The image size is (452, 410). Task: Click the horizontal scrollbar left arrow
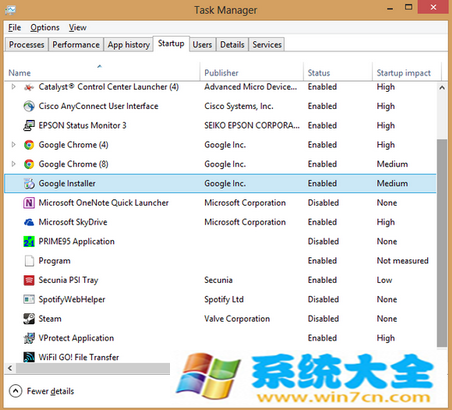[x=10, y=368]
